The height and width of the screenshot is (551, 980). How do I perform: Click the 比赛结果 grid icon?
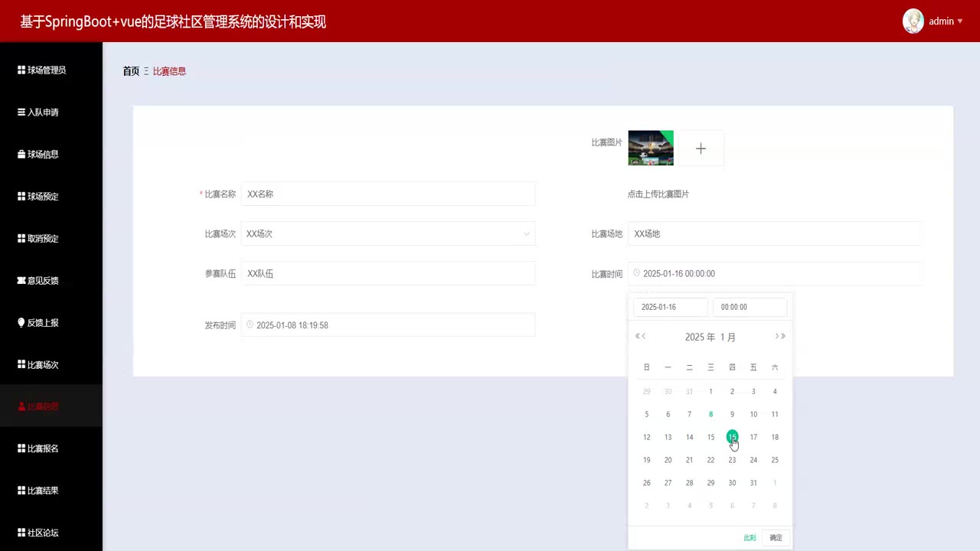[x=21, y=491]
